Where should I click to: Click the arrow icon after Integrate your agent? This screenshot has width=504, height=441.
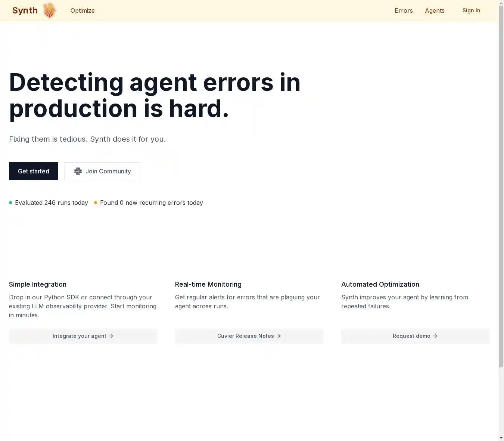111,336
